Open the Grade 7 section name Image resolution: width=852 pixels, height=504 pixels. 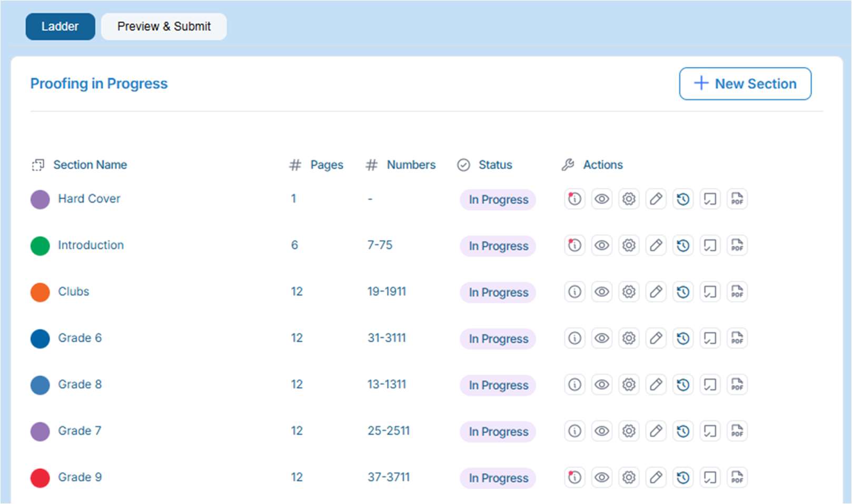click(80, 430)
